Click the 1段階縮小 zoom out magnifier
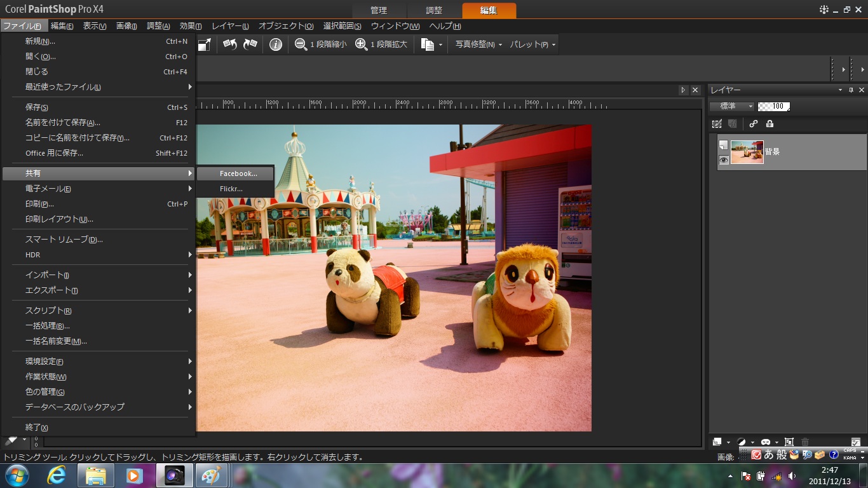This screenshot has height=488, width=868. pyautogui.click(x=301, y=44)
